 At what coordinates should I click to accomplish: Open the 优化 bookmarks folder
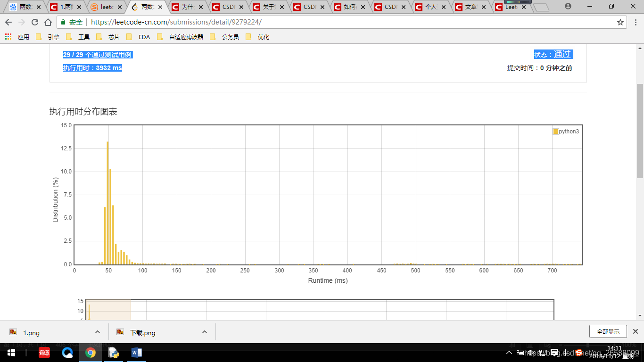[258, 37]
